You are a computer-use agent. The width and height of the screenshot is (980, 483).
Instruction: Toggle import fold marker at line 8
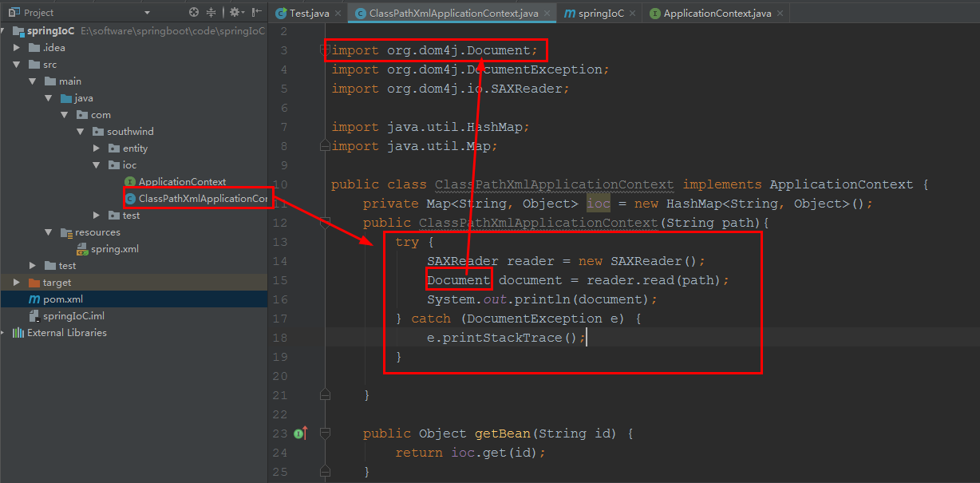click(x=325, y=146)
